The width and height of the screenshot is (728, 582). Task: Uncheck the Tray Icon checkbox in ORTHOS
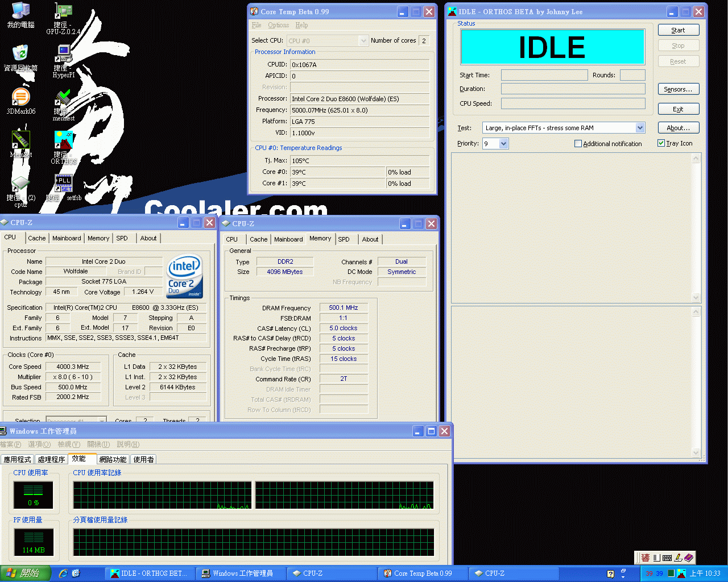pos(661,143)
